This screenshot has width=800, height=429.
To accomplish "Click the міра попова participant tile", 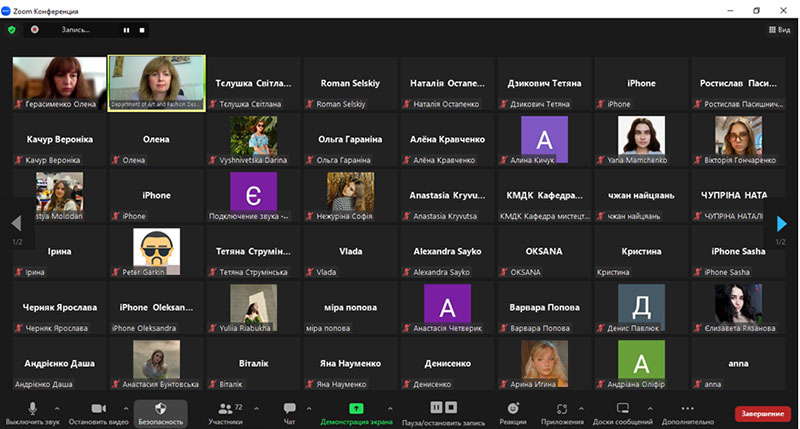I will pos(351,308).
